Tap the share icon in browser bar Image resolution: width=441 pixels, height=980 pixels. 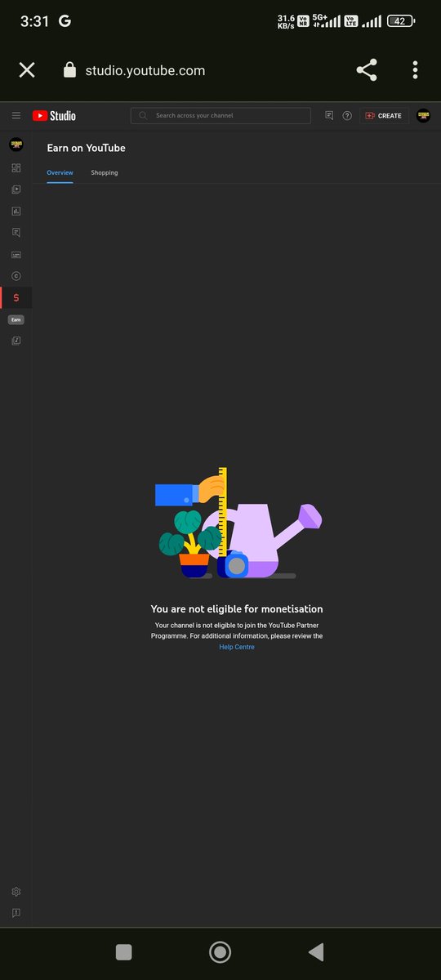(x=367, y=70)
